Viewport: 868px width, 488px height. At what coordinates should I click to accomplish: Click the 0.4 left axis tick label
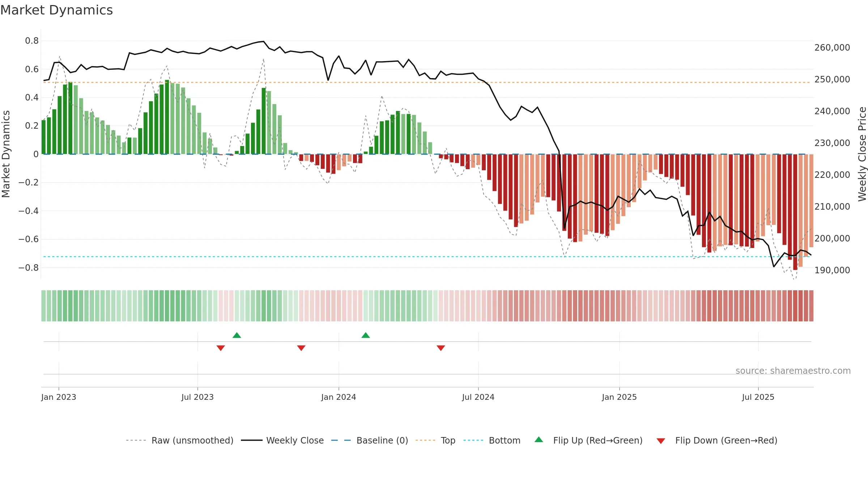pyautogui.click(x=32, y=97)
